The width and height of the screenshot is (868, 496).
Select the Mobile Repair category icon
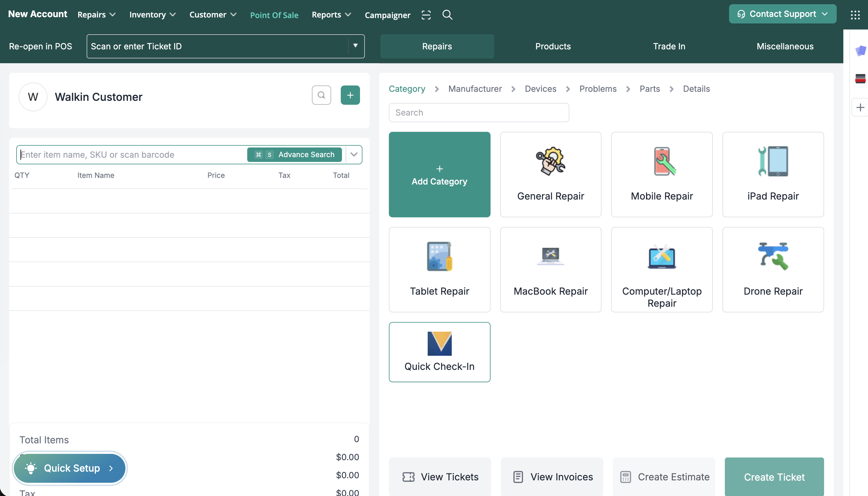(x=661, y=175)
